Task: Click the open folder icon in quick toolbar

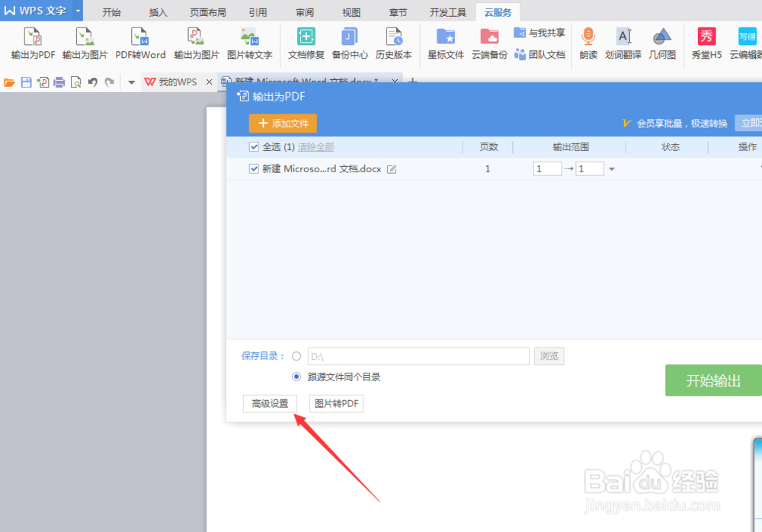Action: (x=9, y=82)
